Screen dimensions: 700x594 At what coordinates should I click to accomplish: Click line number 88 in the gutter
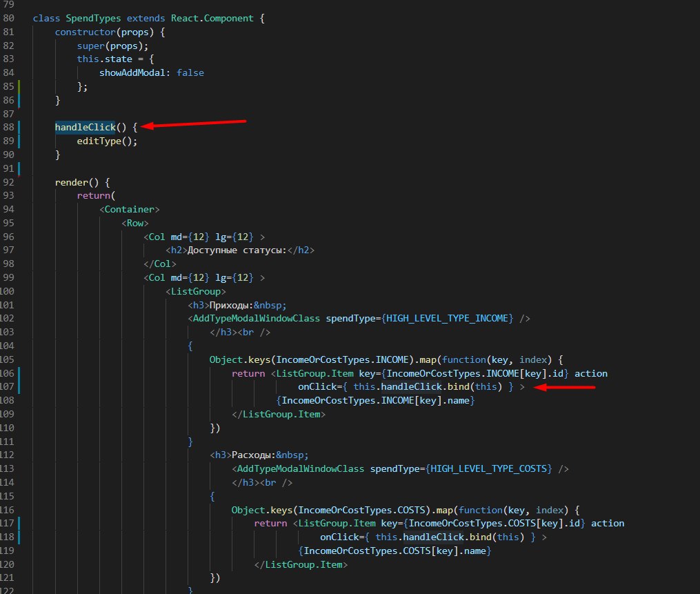8,127
